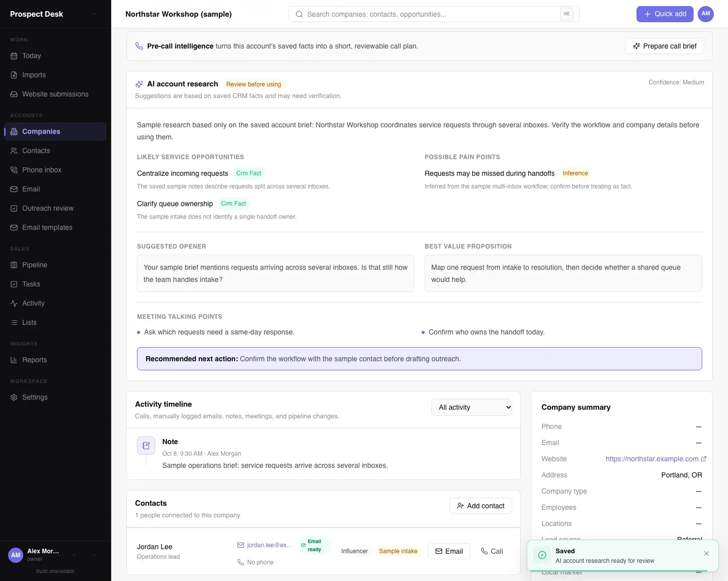Click the Confidence: Medium label
This screenshot has width=728, height=581.
[x=676, y=82]
